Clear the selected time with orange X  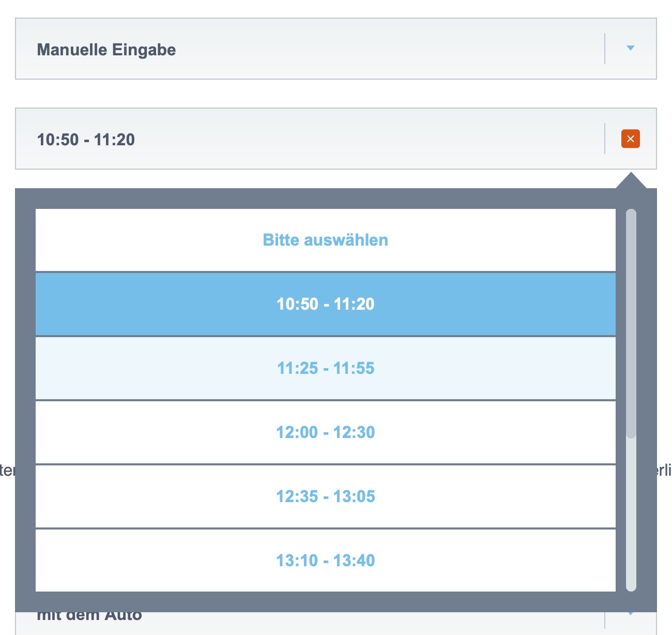point(630,139)
